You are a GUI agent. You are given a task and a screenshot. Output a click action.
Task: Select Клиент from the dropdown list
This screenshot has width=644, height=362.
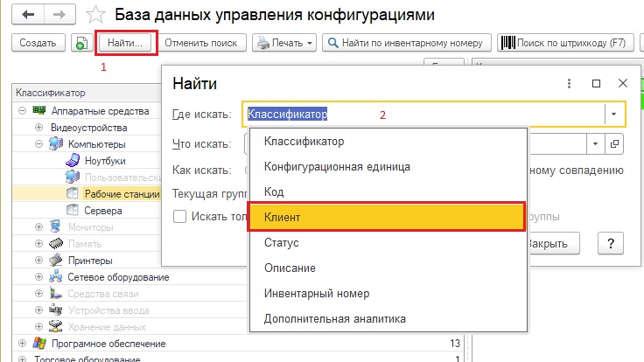pyautogui.click(x=388, y=216)
